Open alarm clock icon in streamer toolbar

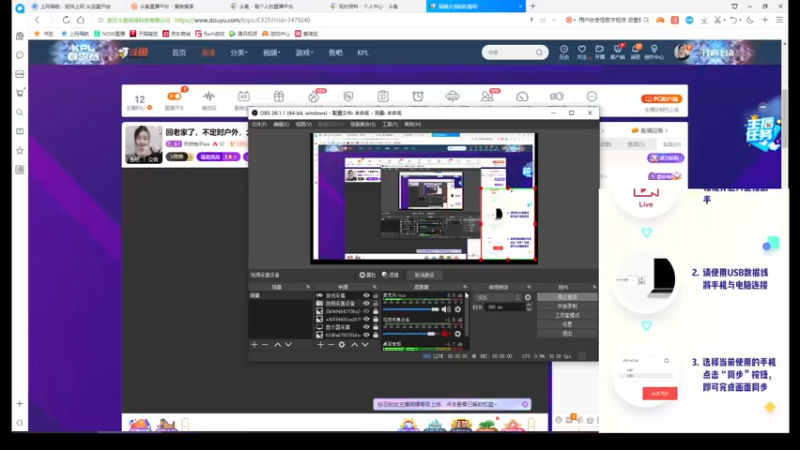click(x=418, y=96)
